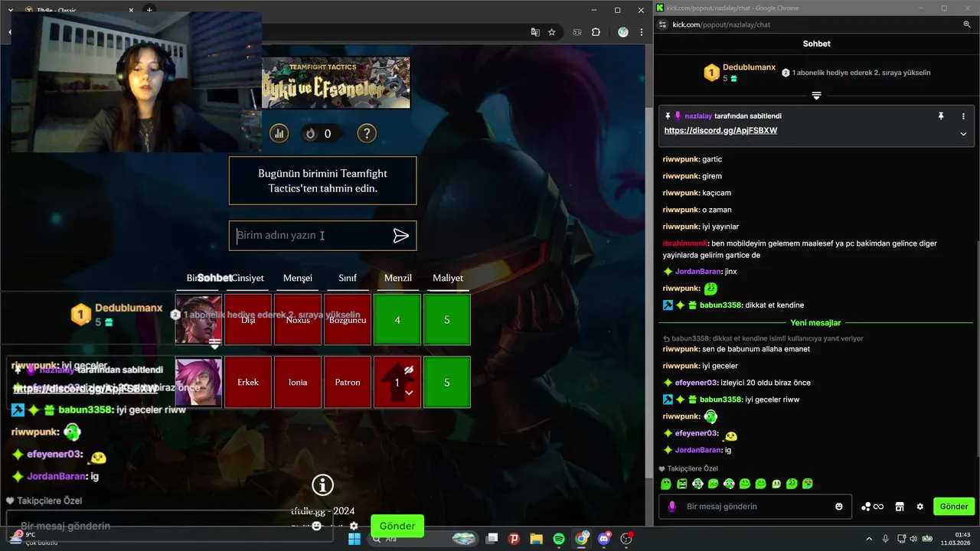
Task: Click the red 'Noxus' origin cell
Action: click(298, 320)
